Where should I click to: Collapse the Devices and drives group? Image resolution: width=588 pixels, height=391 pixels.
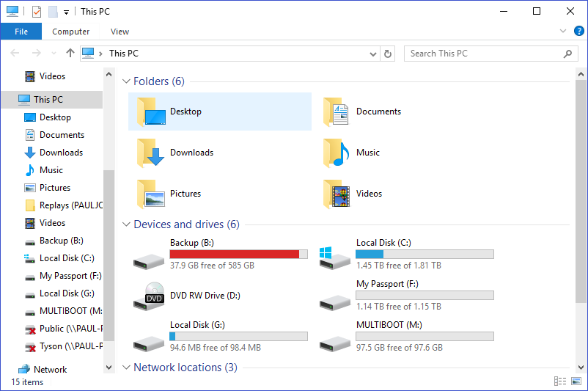click(126, 224)
